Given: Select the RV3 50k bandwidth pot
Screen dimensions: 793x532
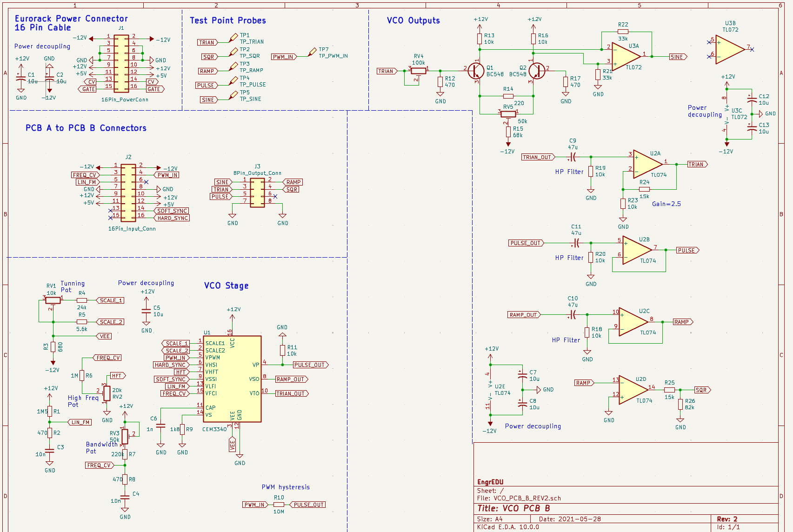Looking at the screenshot, I should point(125,437).
